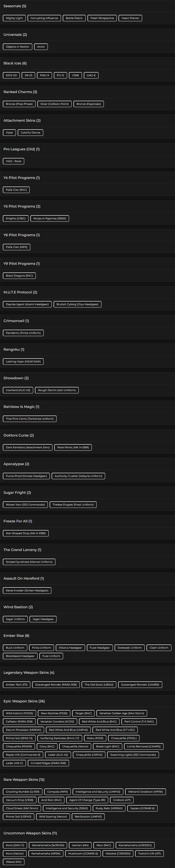Select Ninjas in Pyjamas (556XI) tag
The height and width of the screenshot is (868, 175).
50,219
